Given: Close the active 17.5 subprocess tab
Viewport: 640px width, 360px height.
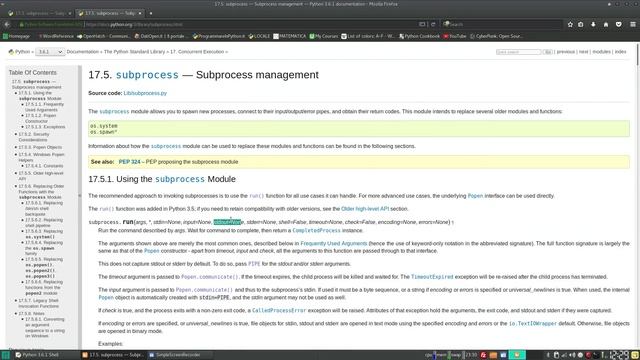Looking at the screenshot, I should 140,13.
